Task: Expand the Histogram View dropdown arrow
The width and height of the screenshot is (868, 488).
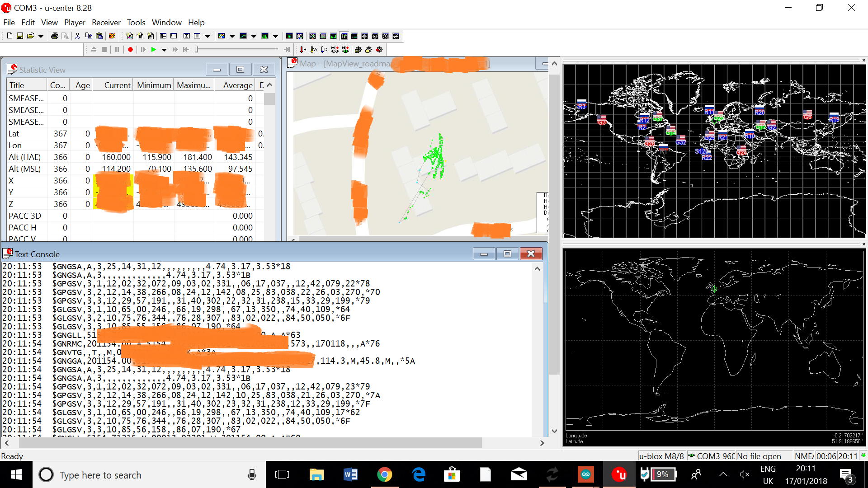Action: (275, 36)
